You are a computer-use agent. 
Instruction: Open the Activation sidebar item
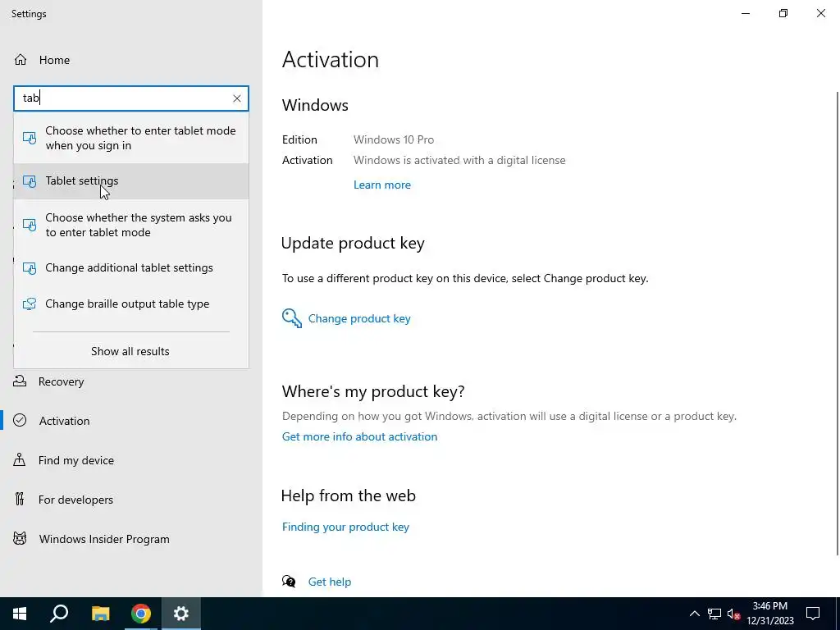pyautogui.click(x=131, y=421)
